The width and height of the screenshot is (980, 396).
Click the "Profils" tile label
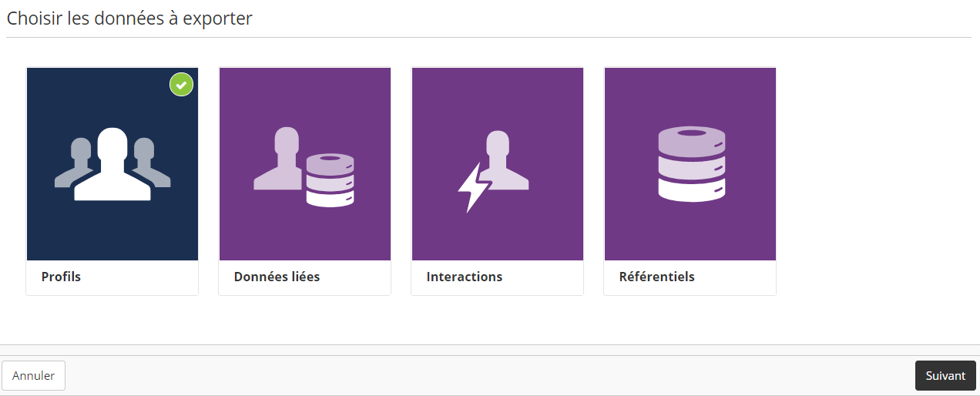pyautogui.click(x=61, y=277)
